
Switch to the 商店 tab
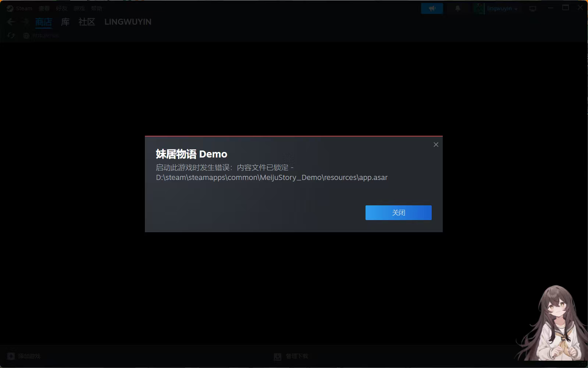pyautogui.click(x=44, y=22)
